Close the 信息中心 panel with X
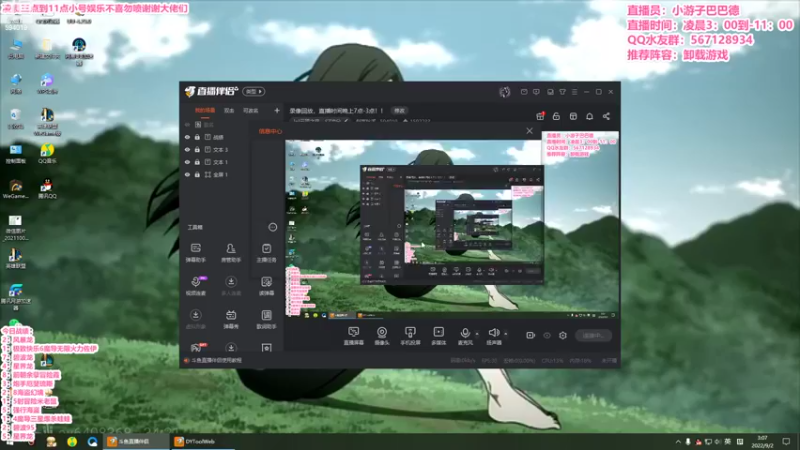 coord(529,131)
